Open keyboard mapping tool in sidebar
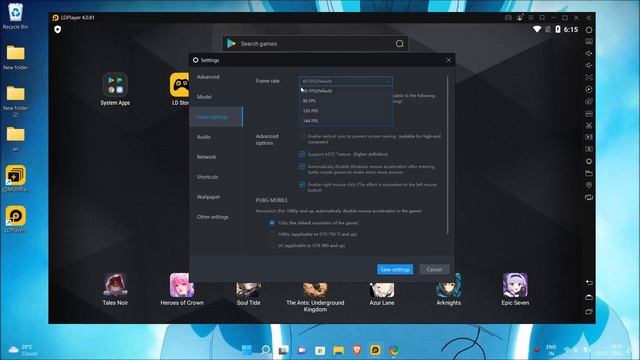 point(589,41)
